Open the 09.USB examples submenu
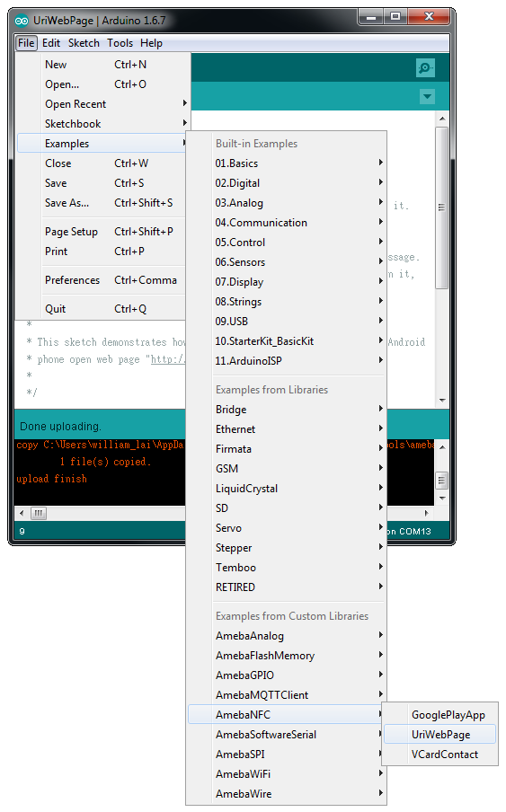This screenshot has height=812, width=506. click(x=287, y=322)
